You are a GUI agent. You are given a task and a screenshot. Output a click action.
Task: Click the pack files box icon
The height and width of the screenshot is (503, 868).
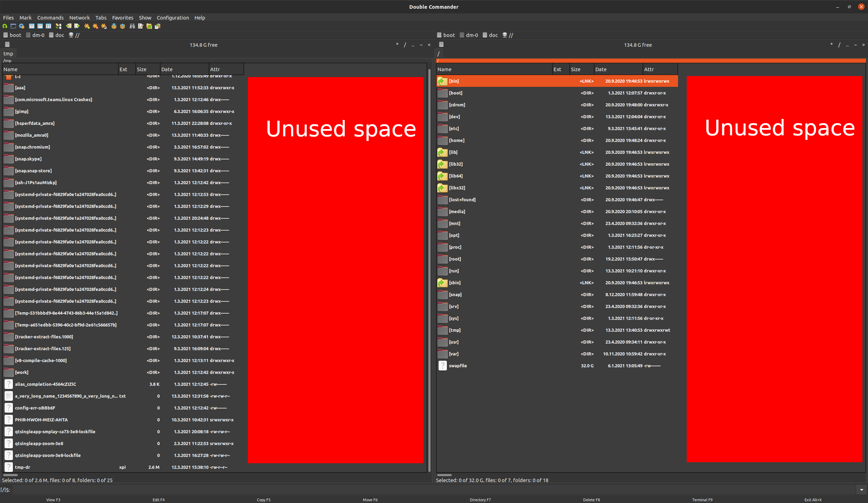click(x=114, y=26)
